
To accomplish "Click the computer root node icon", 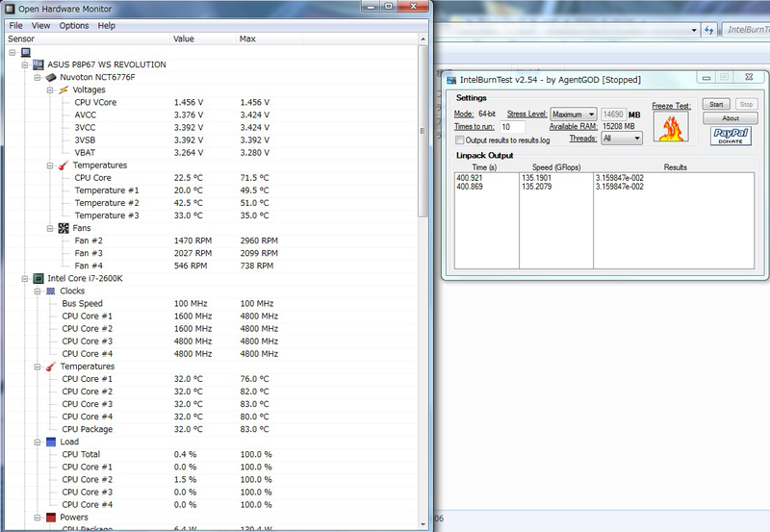I will point(26,52).
